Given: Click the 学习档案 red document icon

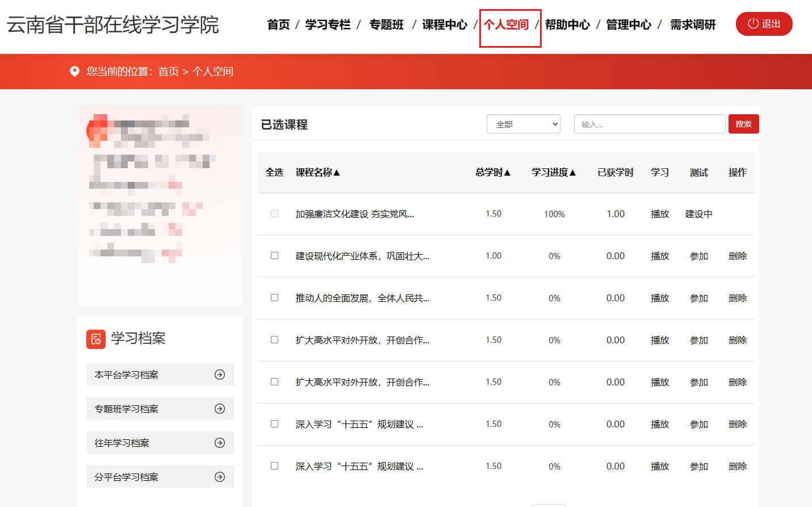Looking at the screenshot, I should (x=96, y=339).
